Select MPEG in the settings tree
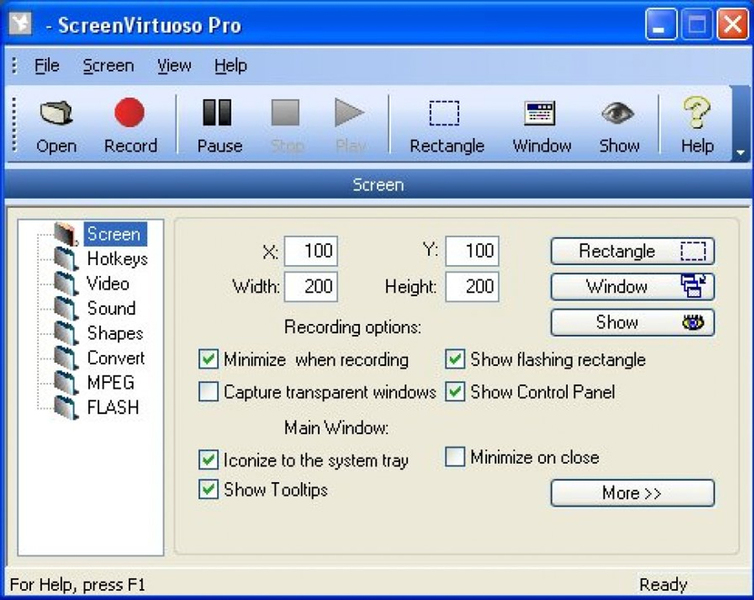The width and height of the screenshot is (754, 600). point(111,383)
